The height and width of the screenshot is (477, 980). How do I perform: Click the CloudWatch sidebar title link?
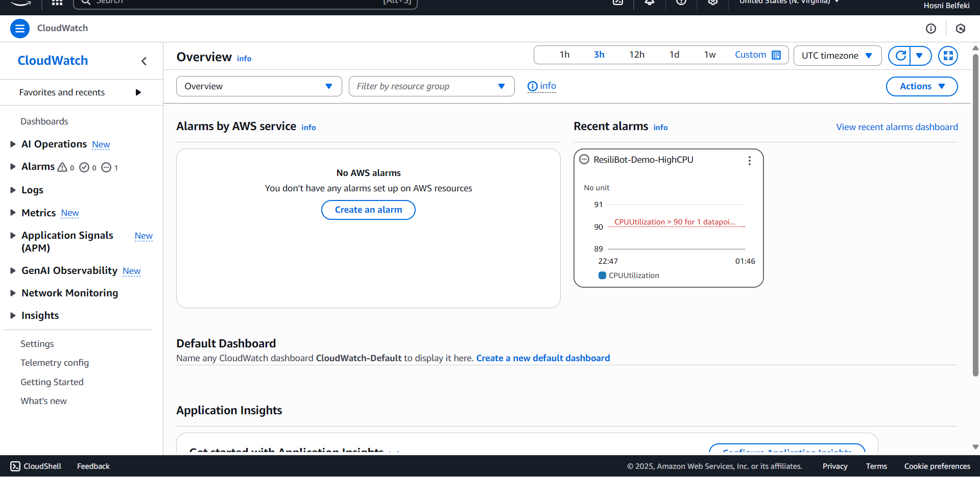coord(53,61)
